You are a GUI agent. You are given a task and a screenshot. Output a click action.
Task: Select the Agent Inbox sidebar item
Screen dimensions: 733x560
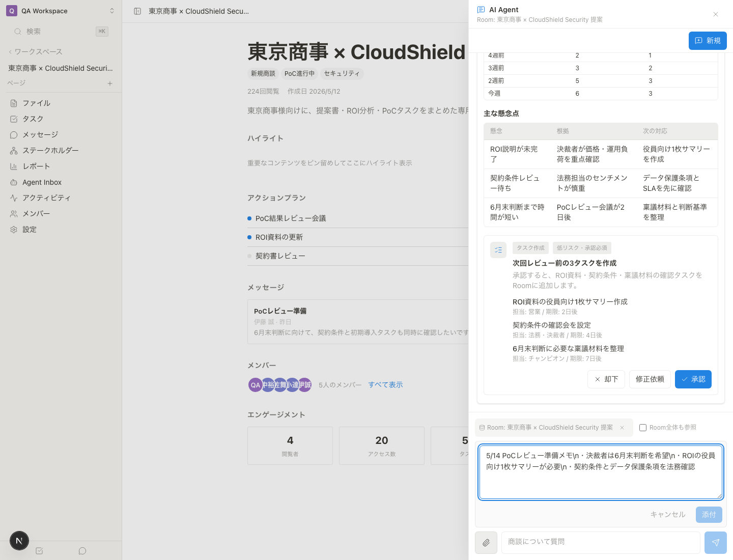pos(61,182)
